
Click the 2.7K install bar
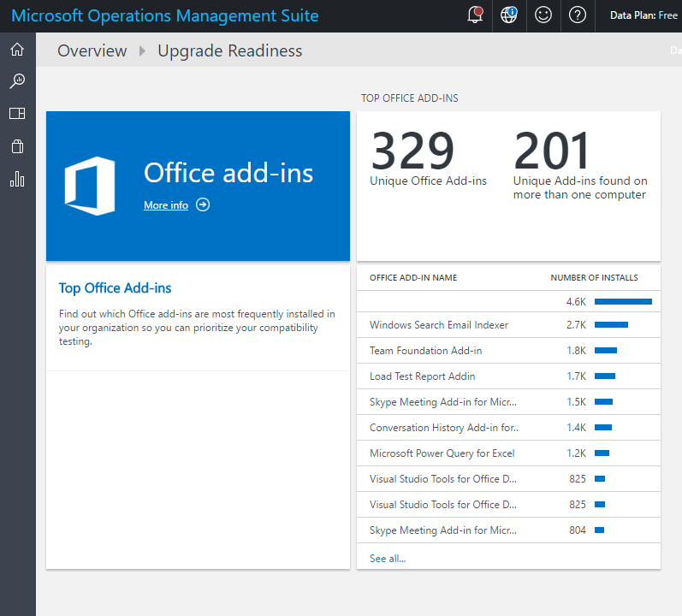click(611, 325)
